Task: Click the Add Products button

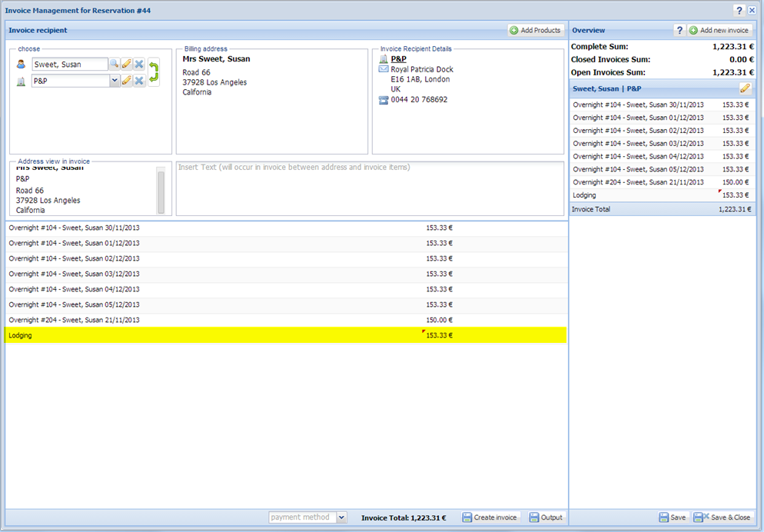Action: (x=535, y=30)
